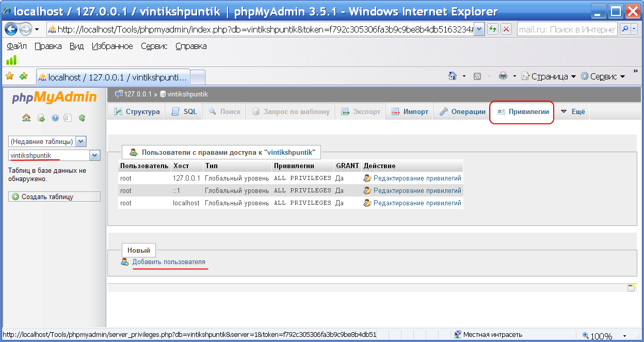Image resolution: width=644 pixels, height=342 pixels.
Task: Click the Создать таблицу button
Action: pyautogui.click(x=54, y=197)
